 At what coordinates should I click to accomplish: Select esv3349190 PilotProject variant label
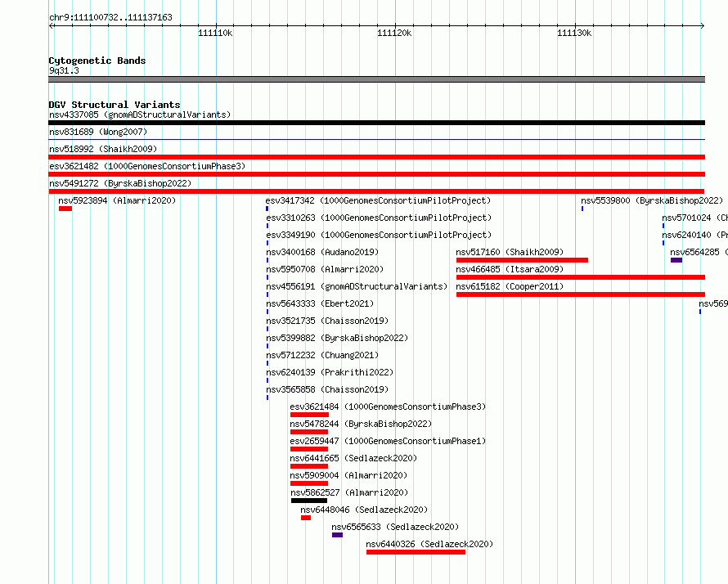pyautogui.click(x=379, y=235)
